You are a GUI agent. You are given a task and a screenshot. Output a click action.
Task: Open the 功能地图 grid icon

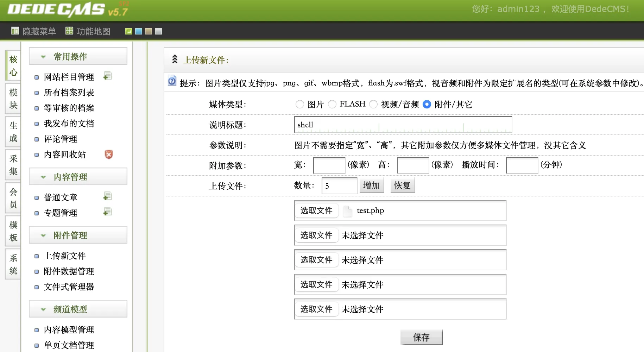(x=69, y=31)
